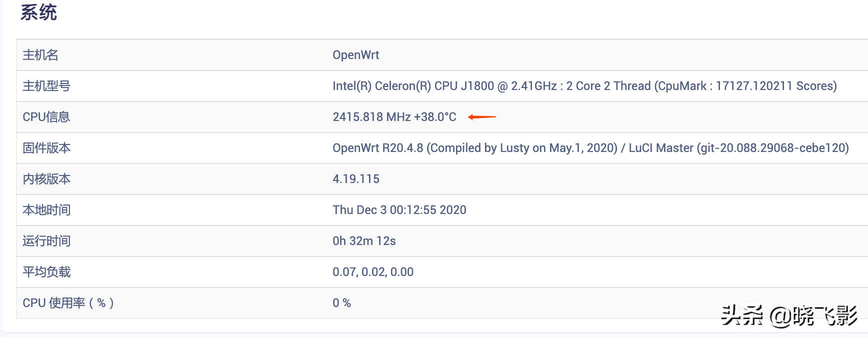Click the OpenWrt R20.4.8 firmware version text
This screenshot has width=868, height=337.
coord(590,148)
